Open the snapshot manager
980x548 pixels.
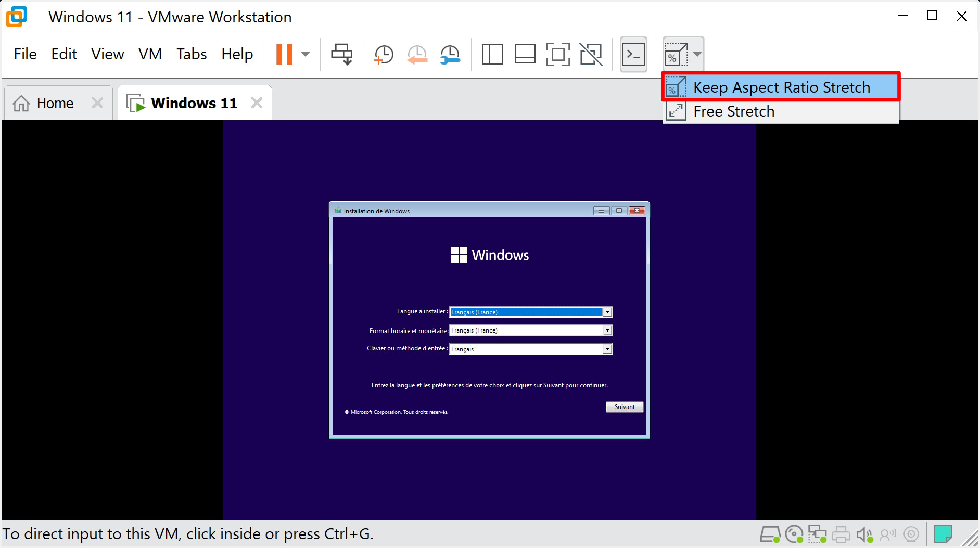(x=450, y=54)
